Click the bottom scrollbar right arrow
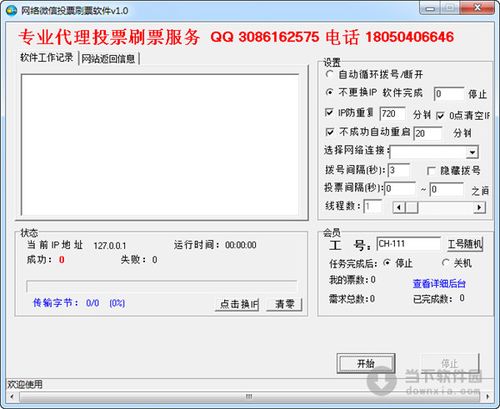Viewport: 500px width, 409px height. pos(487,396)
